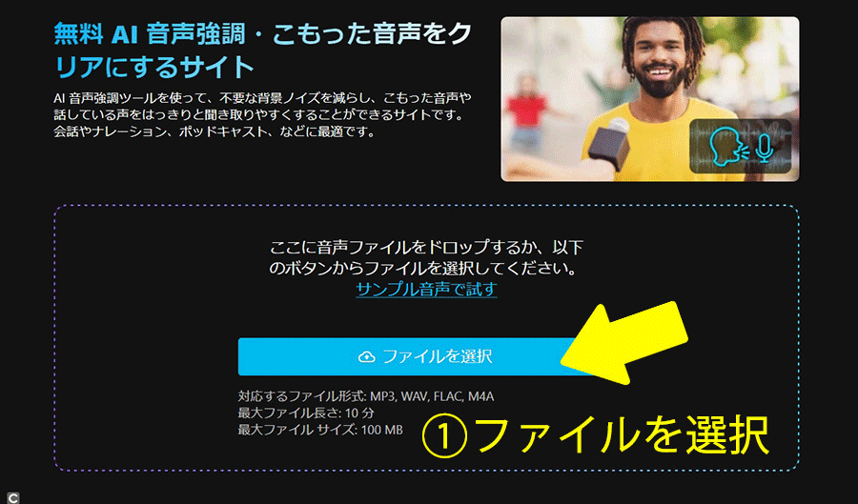
Task: Open the サンプル音声で試す link
Action: pos(426,289)
